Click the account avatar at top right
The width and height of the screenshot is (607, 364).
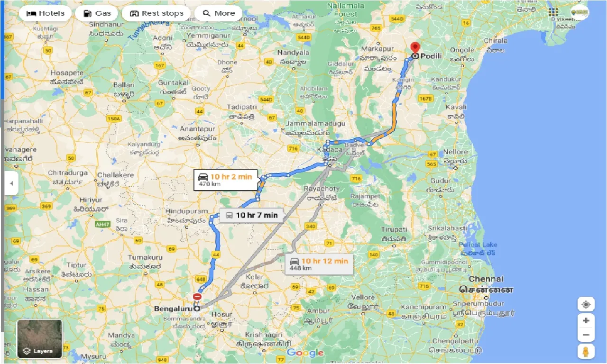(x=579, y=12)
